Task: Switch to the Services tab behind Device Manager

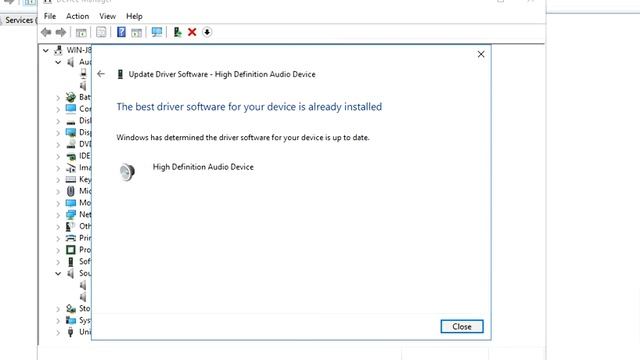Action: [x=18, y=20]
